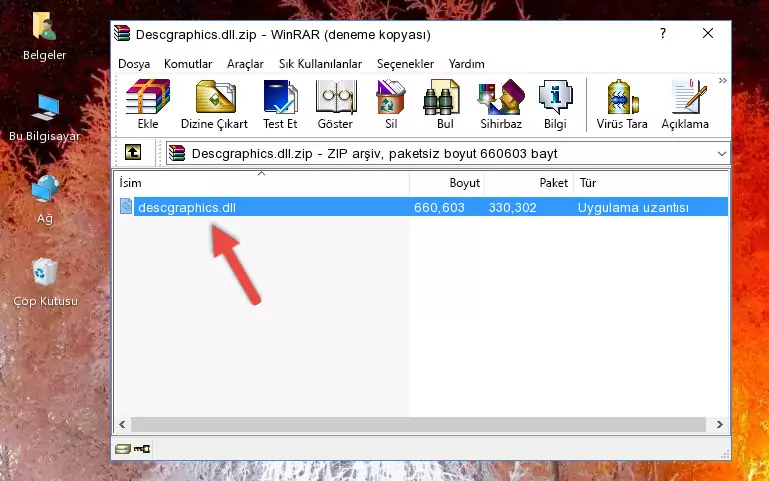Click the descgraphics.dll file icon
769x481 pixels.
coord(126,206)
